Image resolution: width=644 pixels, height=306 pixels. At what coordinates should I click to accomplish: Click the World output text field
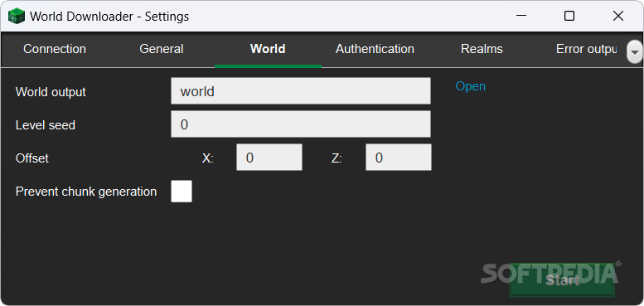(x=301, y=90)
